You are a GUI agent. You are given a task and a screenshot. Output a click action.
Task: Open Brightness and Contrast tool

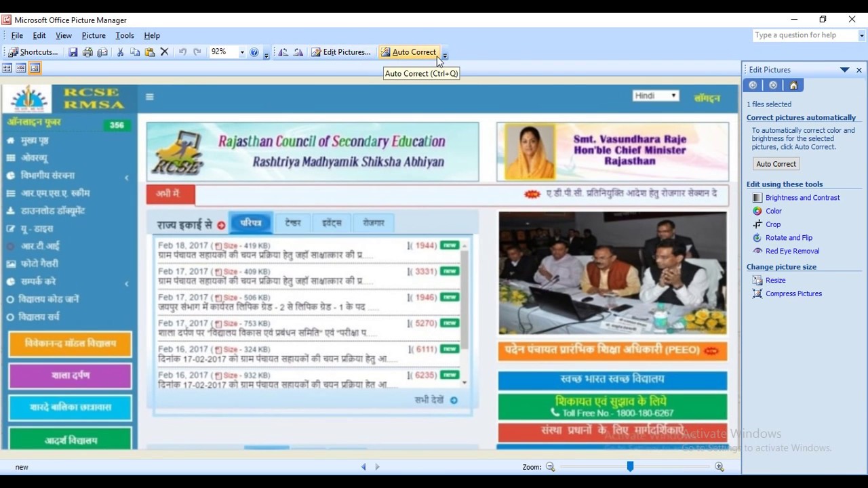(x=803, y=198)
